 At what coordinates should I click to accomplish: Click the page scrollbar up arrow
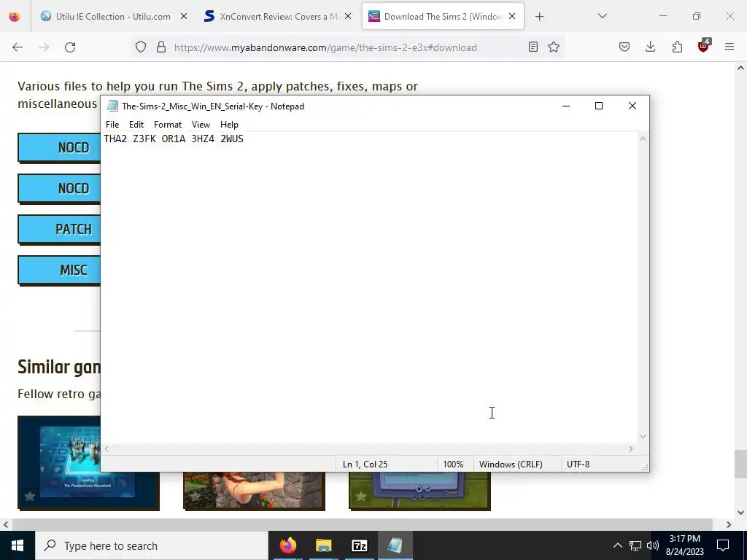click(x=740, y=68)
